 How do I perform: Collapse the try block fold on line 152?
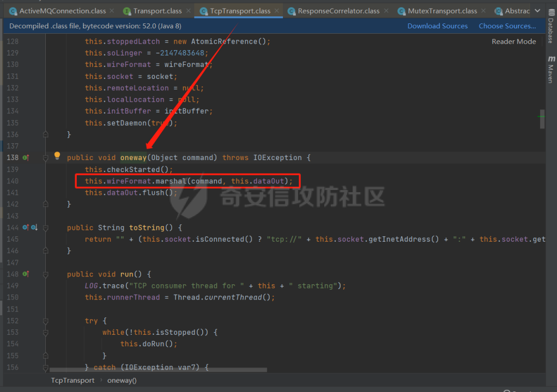coord(45,321)
